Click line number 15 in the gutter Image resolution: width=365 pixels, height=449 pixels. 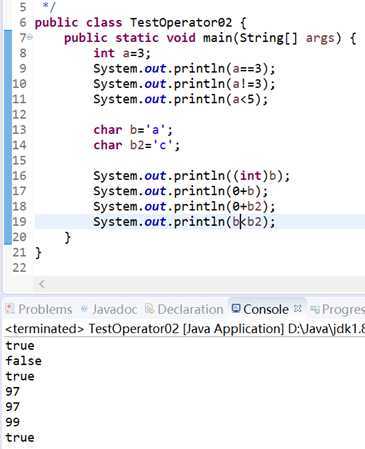pyautogui.click(x=19, y=160)
